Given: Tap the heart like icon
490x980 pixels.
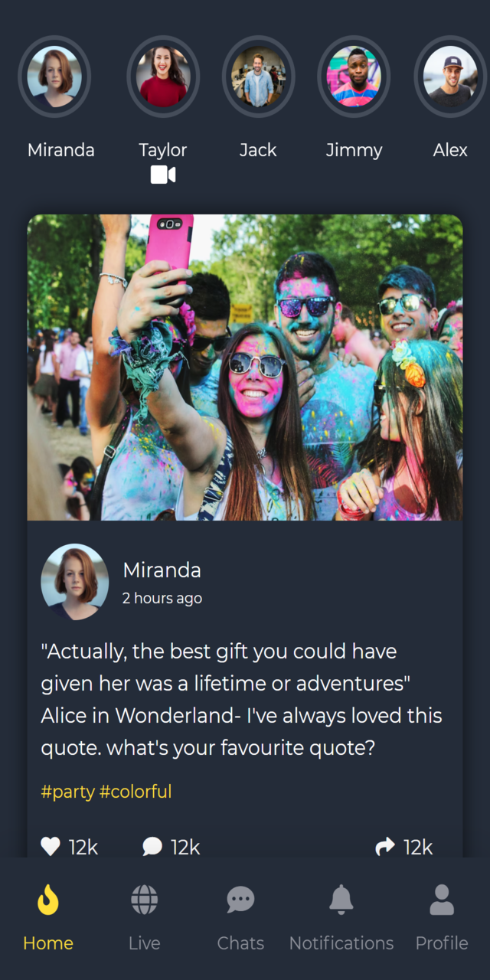Looking at the screenshot, I should click(x=51, y=846).
